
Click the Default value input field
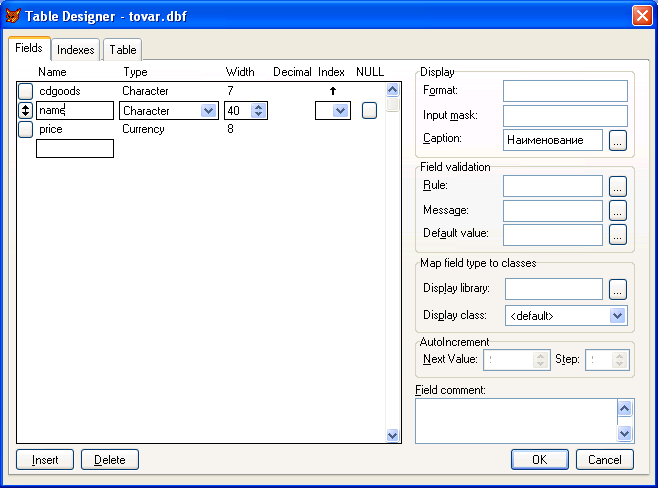pos(553,235)
